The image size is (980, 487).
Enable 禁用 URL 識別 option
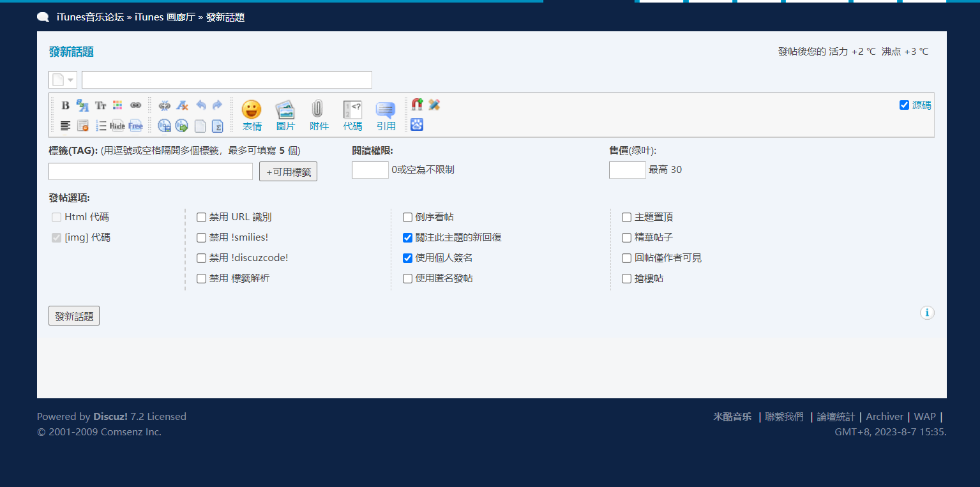(x=202, y=218)
